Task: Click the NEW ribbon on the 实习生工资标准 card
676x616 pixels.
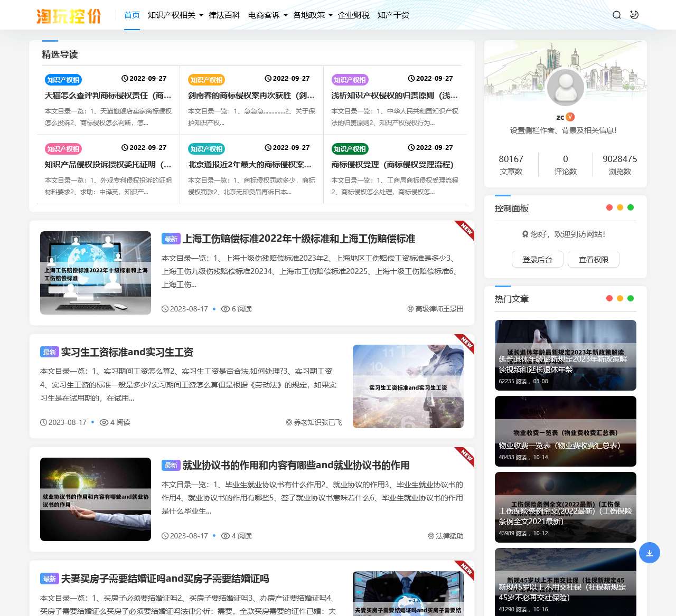Action: pos(465,344)
